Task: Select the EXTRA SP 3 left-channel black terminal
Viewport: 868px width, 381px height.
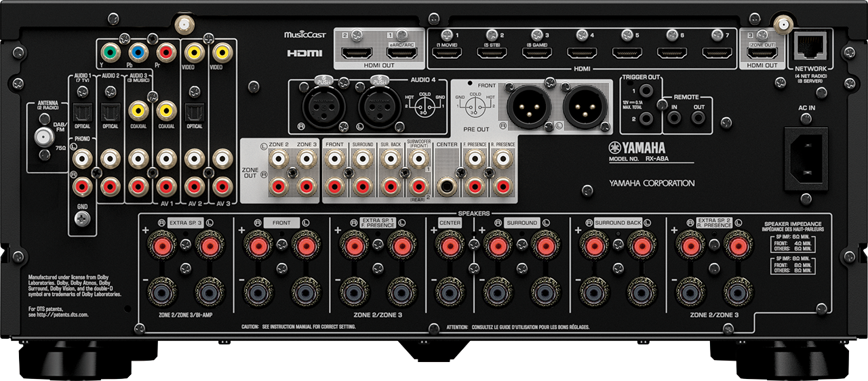Action: pyautogui.click(x=211, y=292)
